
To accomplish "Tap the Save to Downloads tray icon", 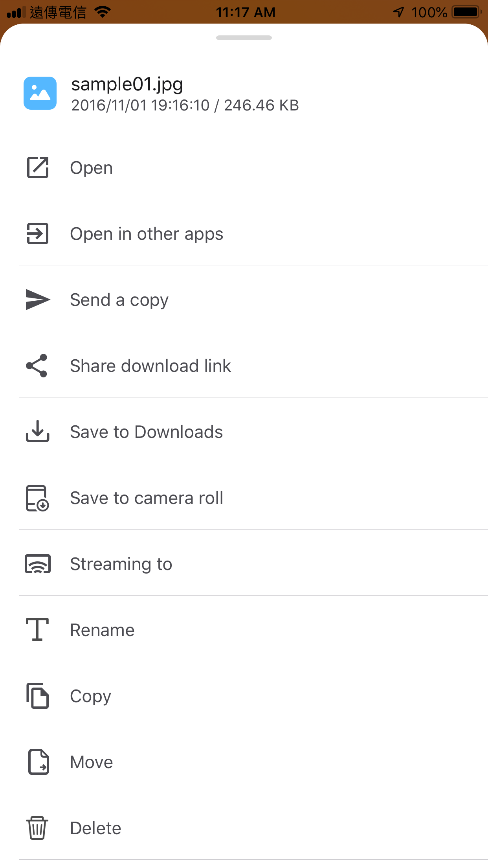I will click(x=38, y=431).
